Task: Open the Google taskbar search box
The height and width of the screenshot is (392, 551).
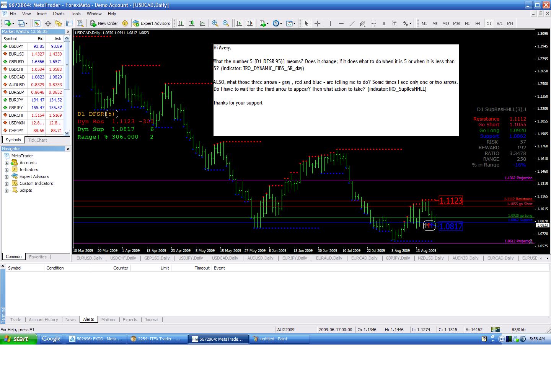Action: 51,339
